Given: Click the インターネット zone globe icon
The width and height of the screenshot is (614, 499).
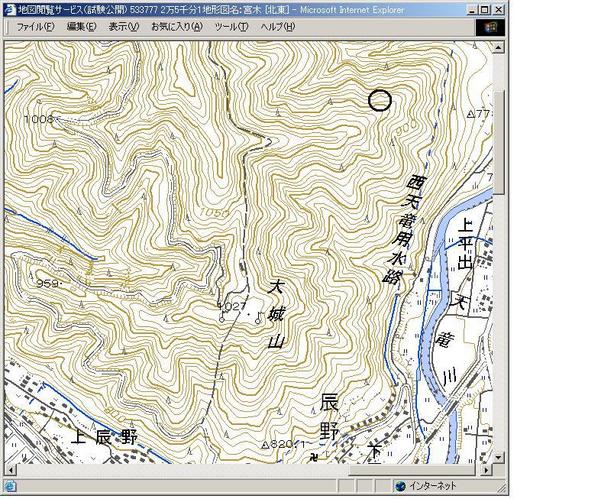Looking at the screenshot, I should point(400,486).
